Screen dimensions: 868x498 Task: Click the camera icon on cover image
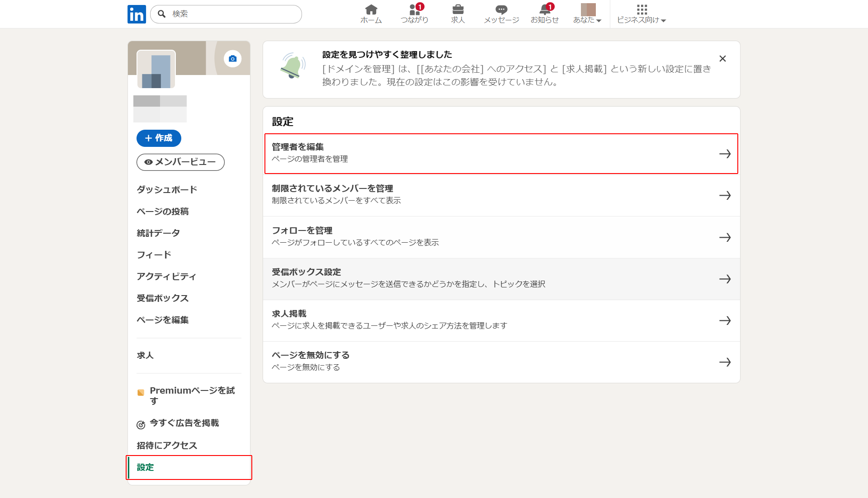point(232,59)
